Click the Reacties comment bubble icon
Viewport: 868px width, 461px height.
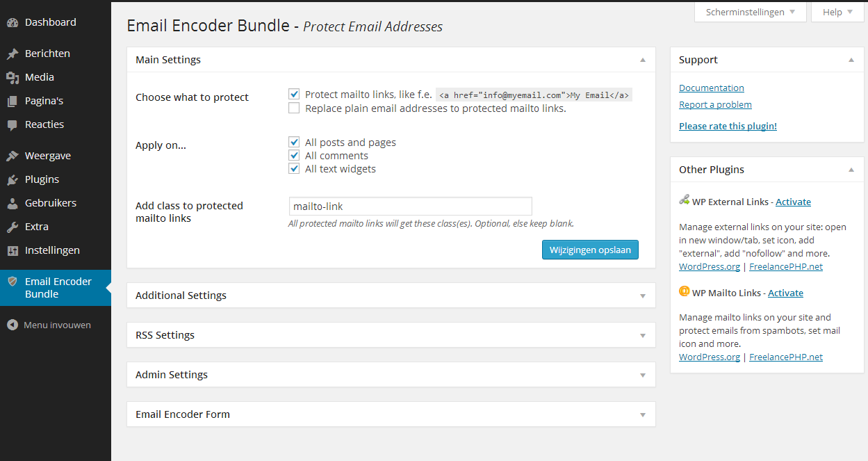point(13,125)
